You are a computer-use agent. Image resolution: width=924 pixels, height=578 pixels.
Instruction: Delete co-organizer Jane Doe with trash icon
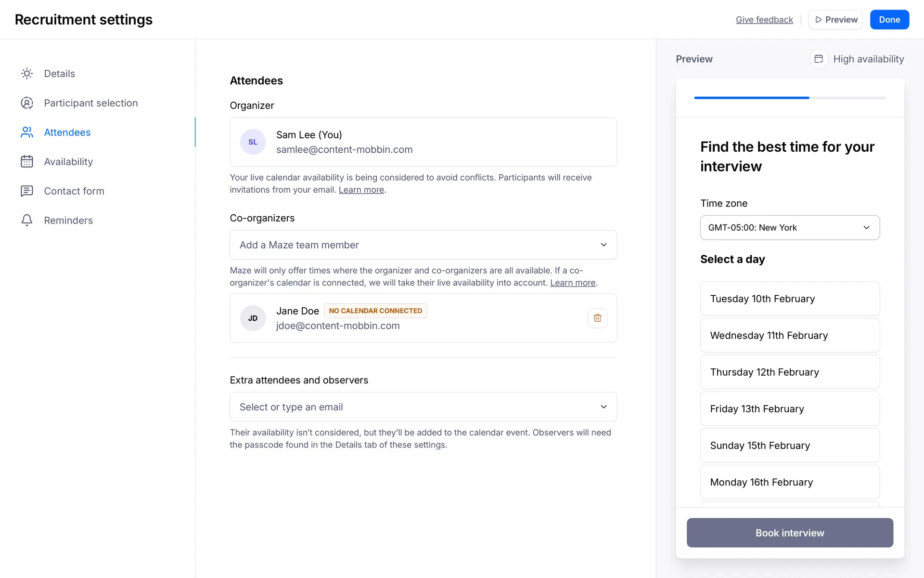(597, 318)
